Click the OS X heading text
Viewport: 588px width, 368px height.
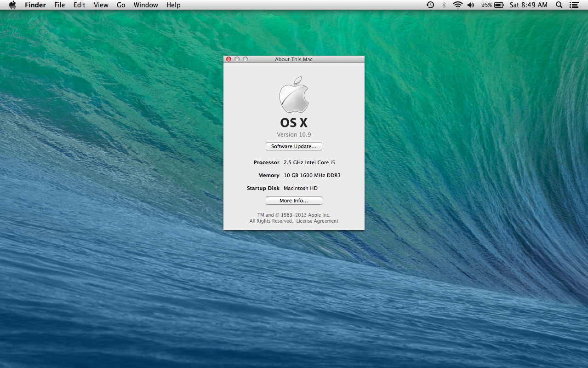294,123
